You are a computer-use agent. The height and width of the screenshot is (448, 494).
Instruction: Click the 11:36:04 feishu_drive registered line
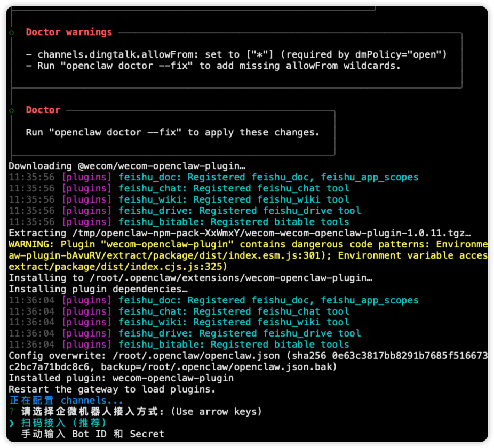[185, 333]
